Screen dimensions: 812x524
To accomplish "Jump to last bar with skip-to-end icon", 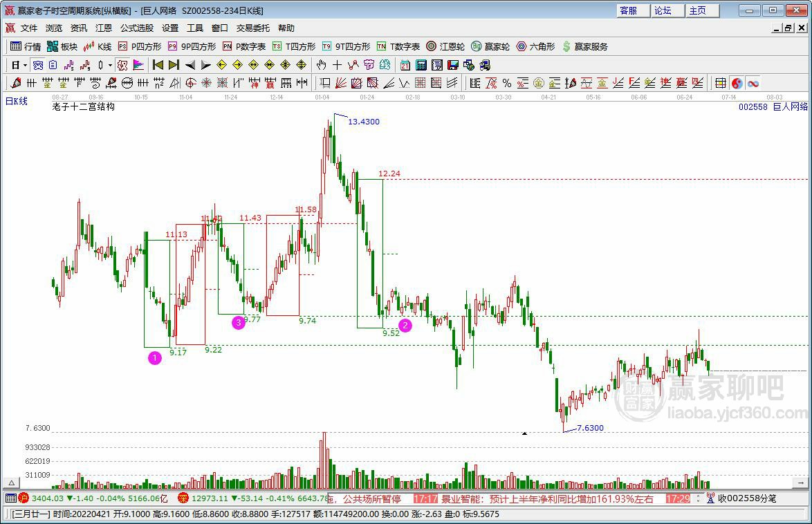I will click(x=174, y=65).
